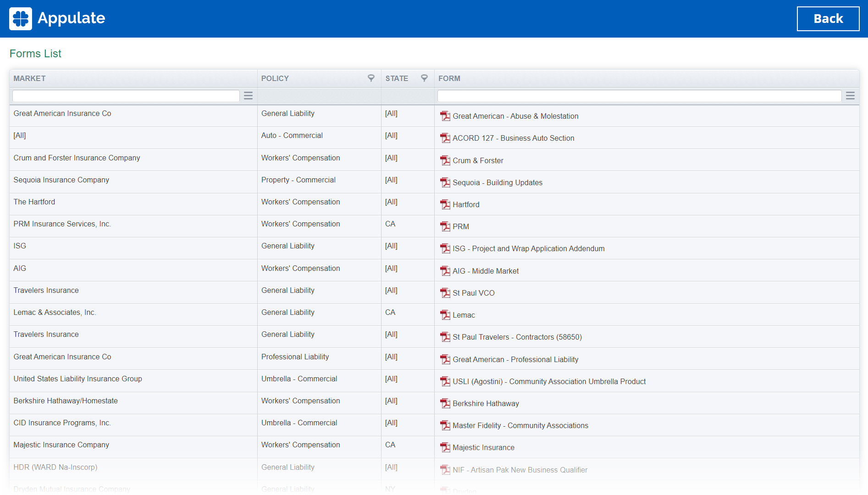This screenshot has height=495, width=868.
Task: Click PDF icon for Majestic Insurance form
Action: [x=445, y=447]
